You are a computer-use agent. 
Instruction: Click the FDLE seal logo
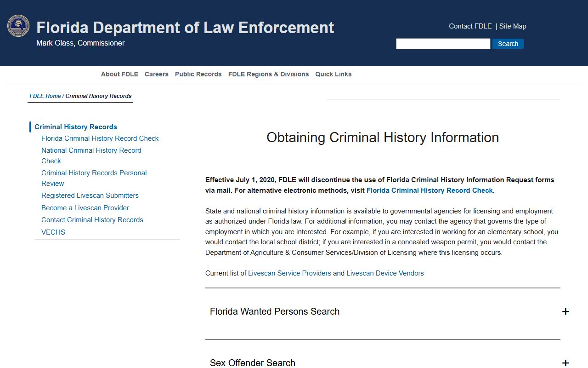[18, 26]
